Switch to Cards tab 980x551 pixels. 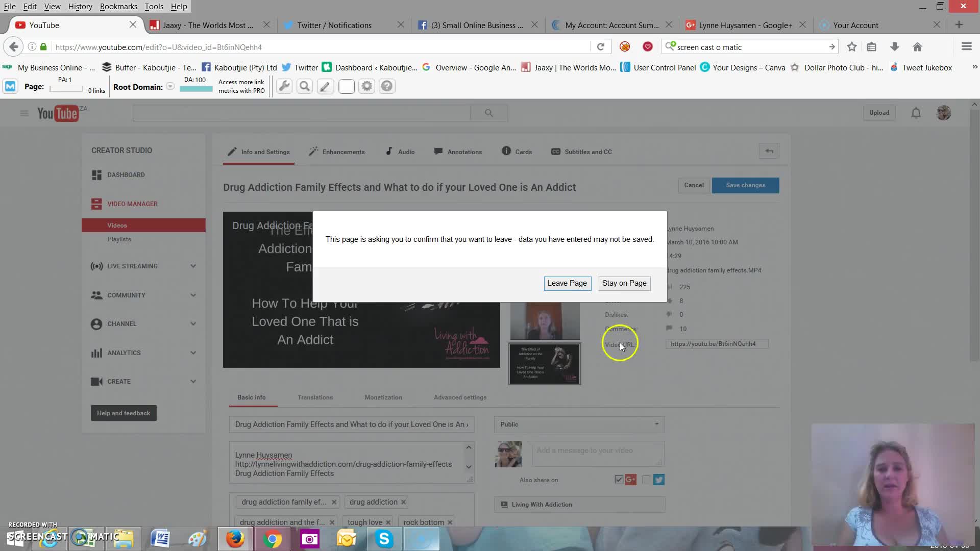coord(517,152)
